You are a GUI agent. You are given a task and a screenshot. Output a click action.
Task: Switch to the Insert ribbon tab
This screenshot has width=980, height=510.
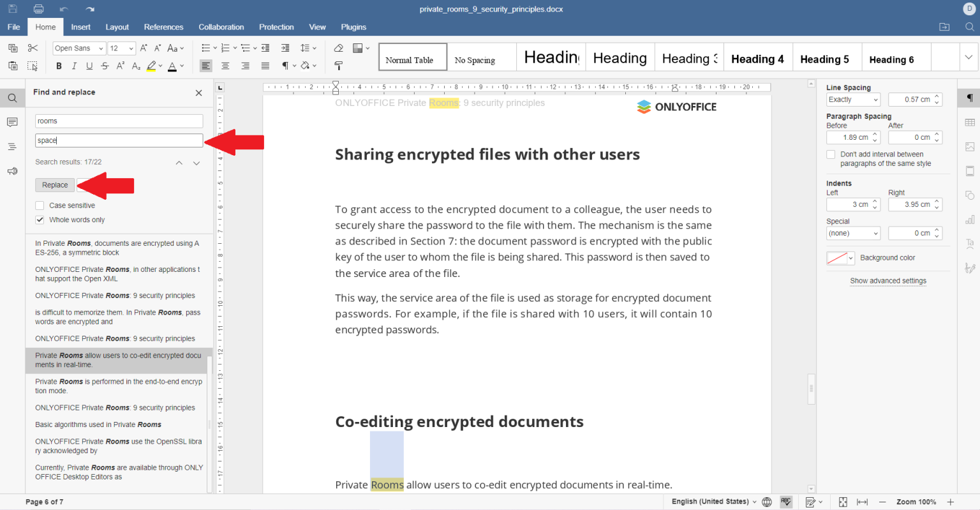(x=80, y=27)
